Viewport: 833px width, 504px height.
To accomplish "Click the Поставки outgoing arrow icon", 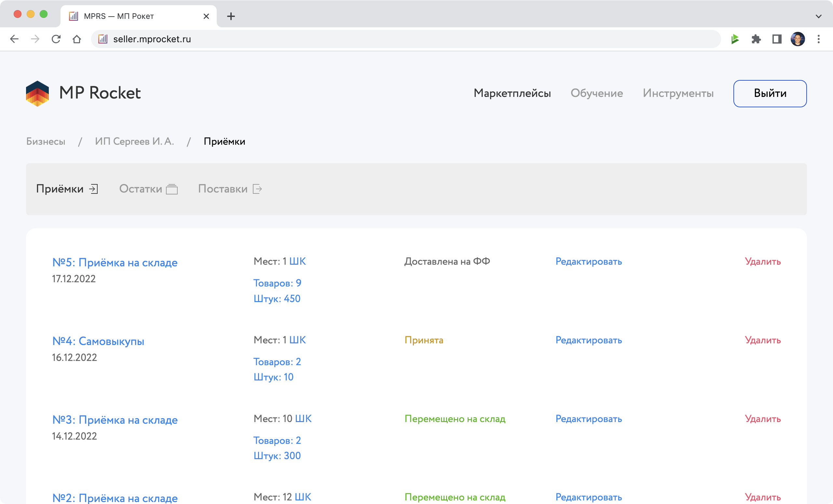I will [x=257, y=189].
